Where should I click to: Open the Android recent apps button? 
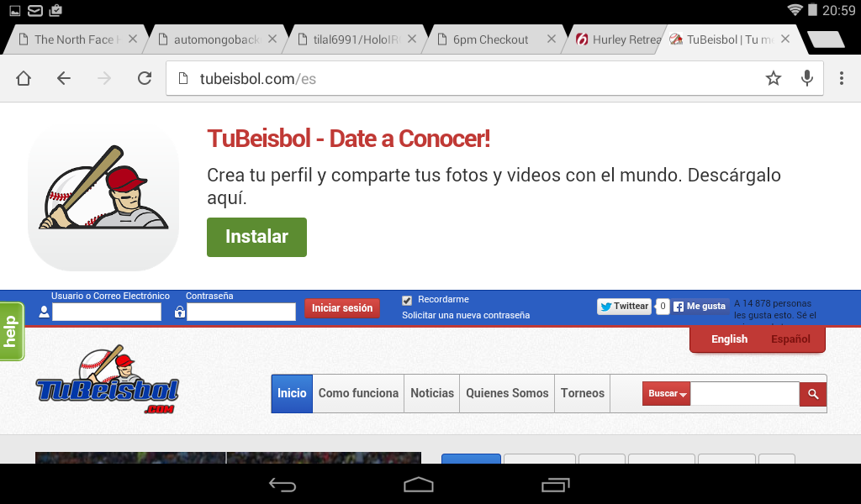click(555, 485)
